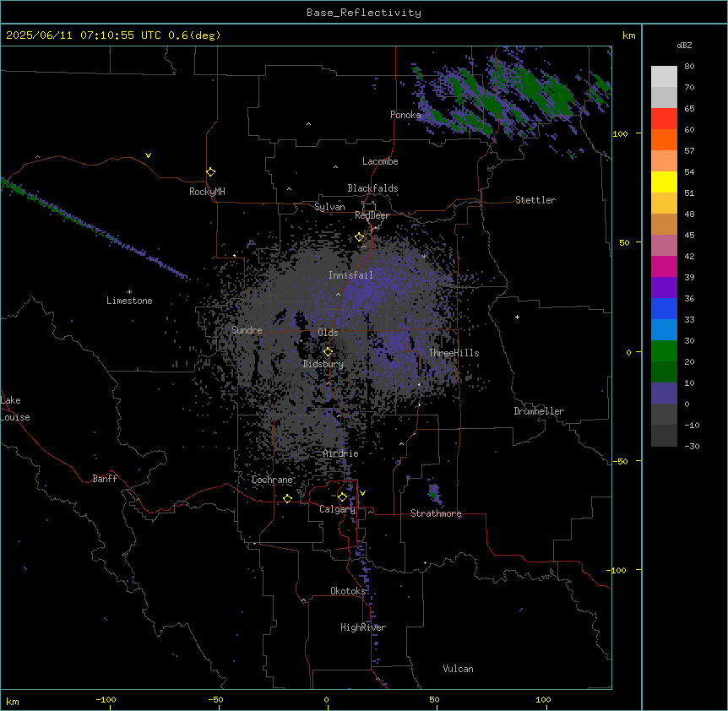Click the legend value -30
The image size is (728, 711).
(692, 447)
